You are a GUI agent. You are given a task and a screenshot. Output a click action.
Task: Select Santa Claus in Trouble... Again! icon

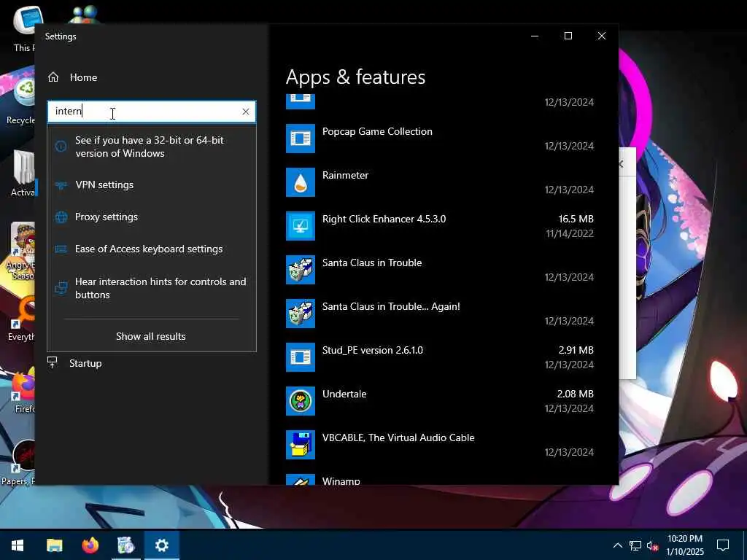click(x=300, y=314)
